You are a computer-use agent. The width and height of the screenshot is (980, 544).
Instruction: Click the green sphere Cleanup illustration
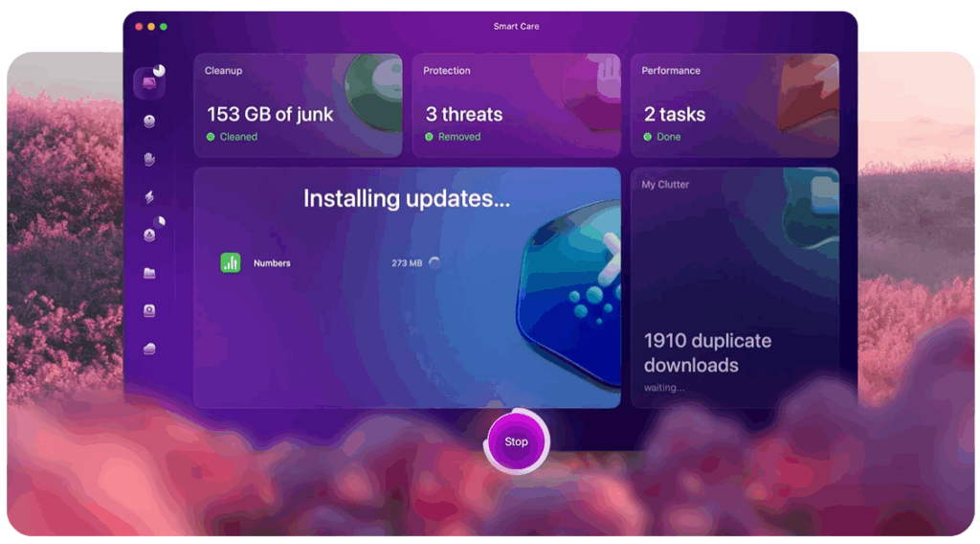click(374, 93)
